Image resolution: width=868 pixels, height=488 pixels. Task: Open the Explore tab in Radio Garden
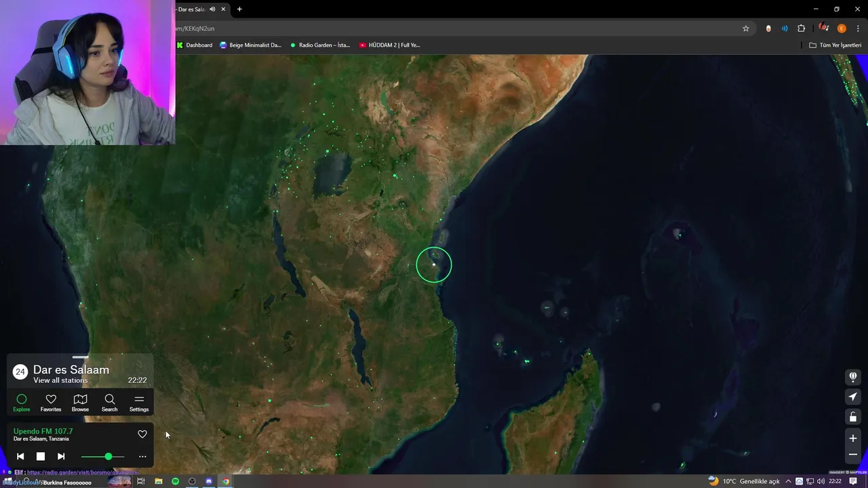22,403
